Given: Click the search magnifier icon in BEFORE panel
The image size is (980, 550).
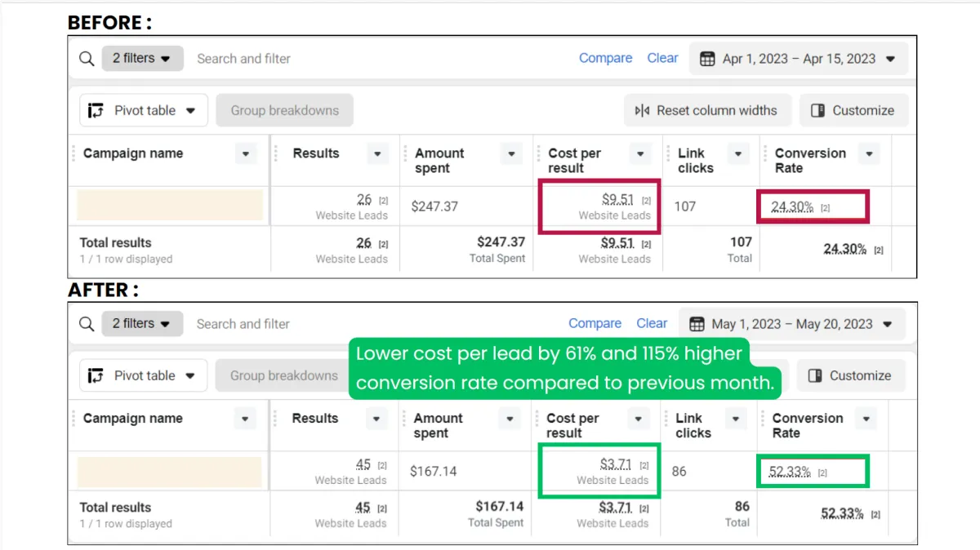Looking at the screenshot, I should point(87,59).
